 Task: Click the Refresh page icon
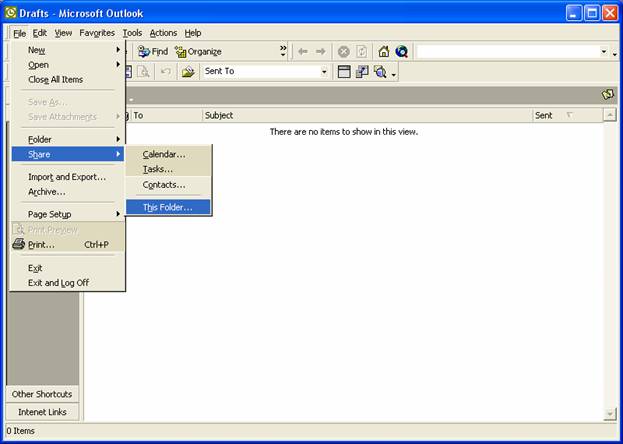pos(362,52)
